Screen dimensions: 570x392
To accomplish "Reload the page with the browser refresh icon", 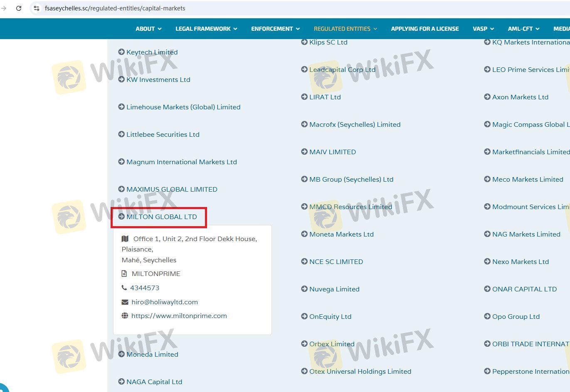I will pyautogui.click(x=19, y=8).
